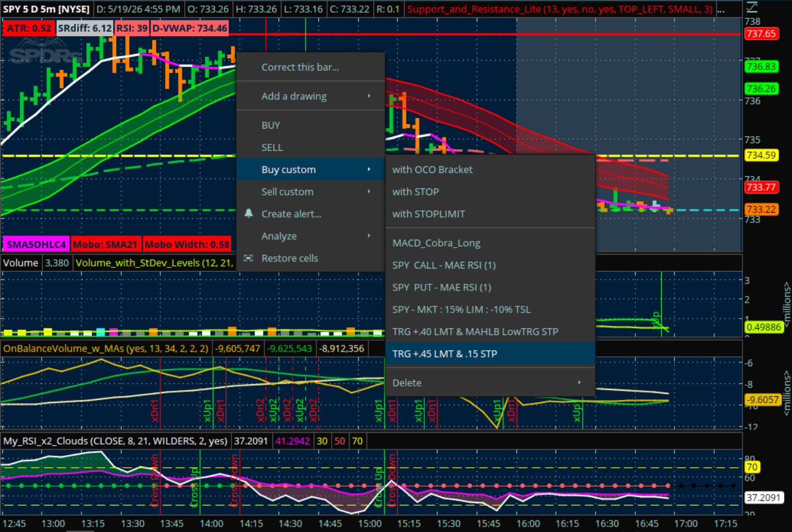Click the SRdiff: 6.12 chart label

coord(85,28)
